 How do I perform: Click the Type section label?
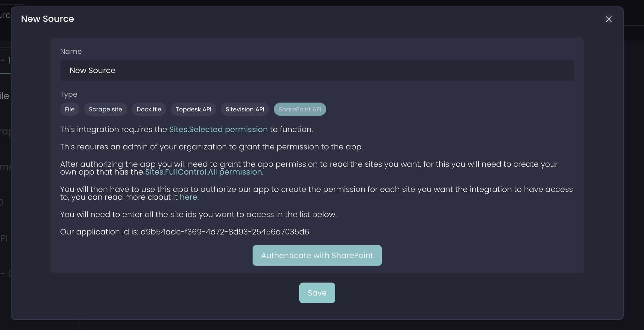tap(69, 94)
